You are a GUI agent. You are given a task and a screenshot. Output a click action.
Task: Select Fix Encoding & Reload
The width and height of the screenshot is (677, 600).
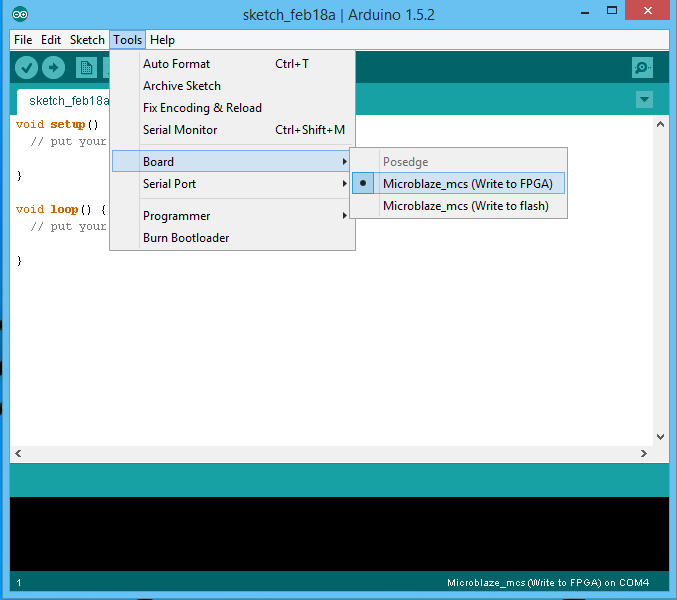point(202,108)
